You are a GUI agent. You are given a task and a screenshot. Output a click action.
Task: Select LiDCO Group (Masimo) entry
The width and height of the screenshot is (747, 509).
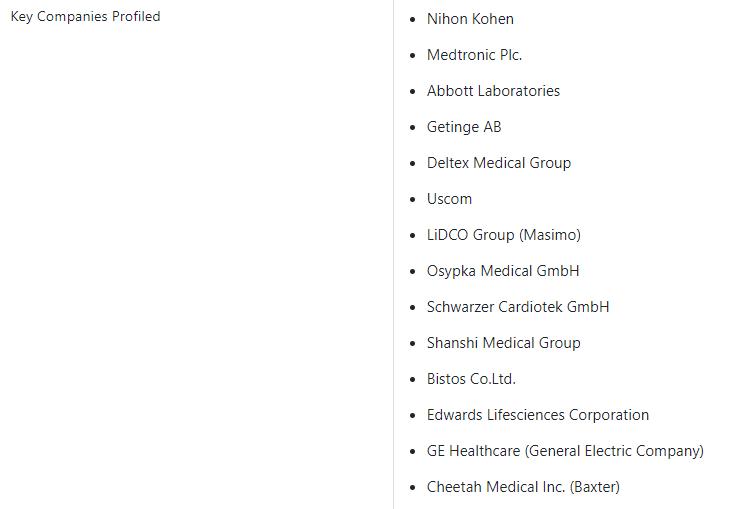click(x=504, y=235)
